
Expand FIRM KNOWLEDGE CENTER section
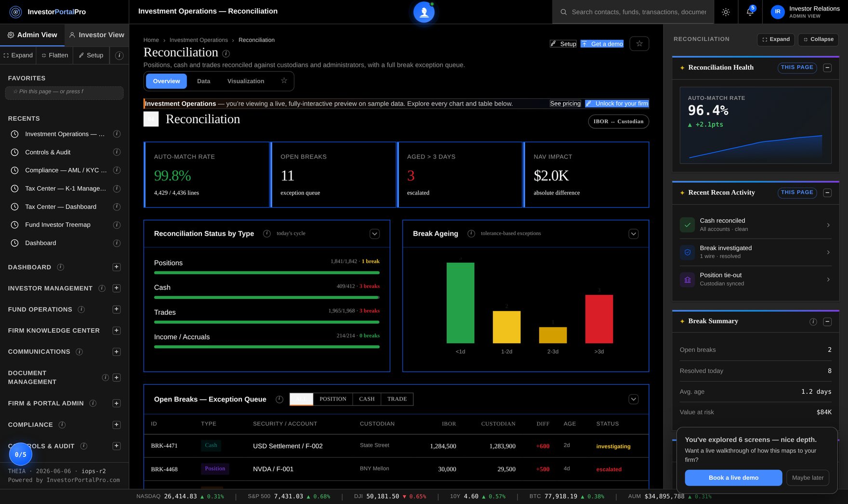point(117,331)
